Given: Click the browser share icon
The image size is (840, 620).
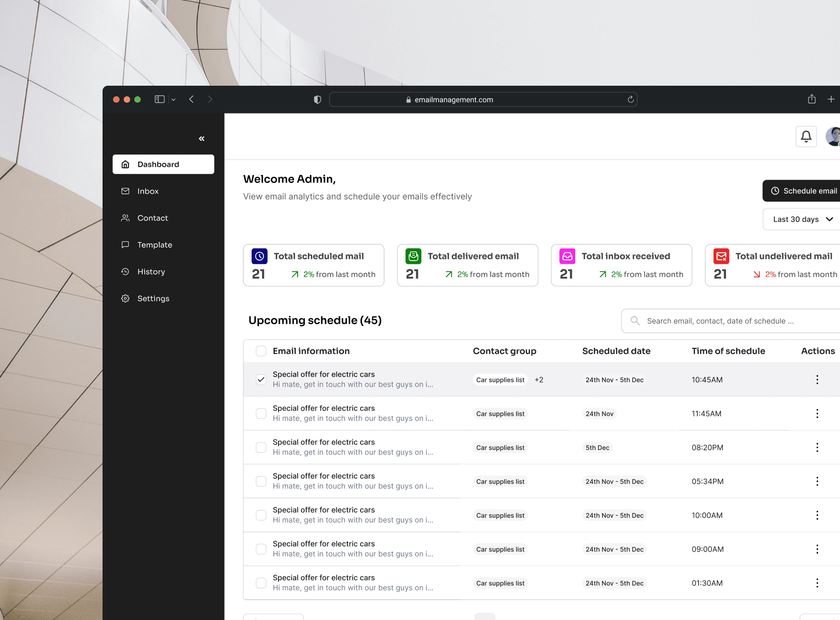Looking at the screenshot, I should pos(812,99).
